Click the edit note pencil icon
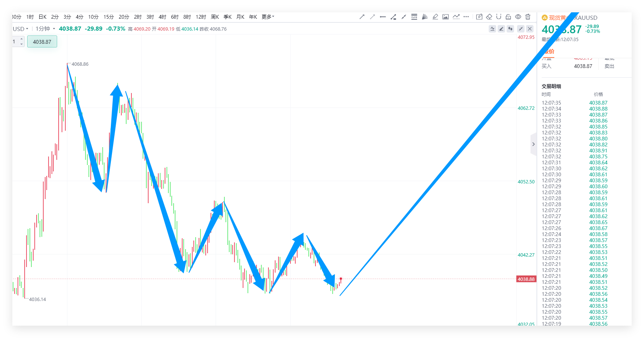The height and width of the screenshot is (338, 644). coord(479,17)
